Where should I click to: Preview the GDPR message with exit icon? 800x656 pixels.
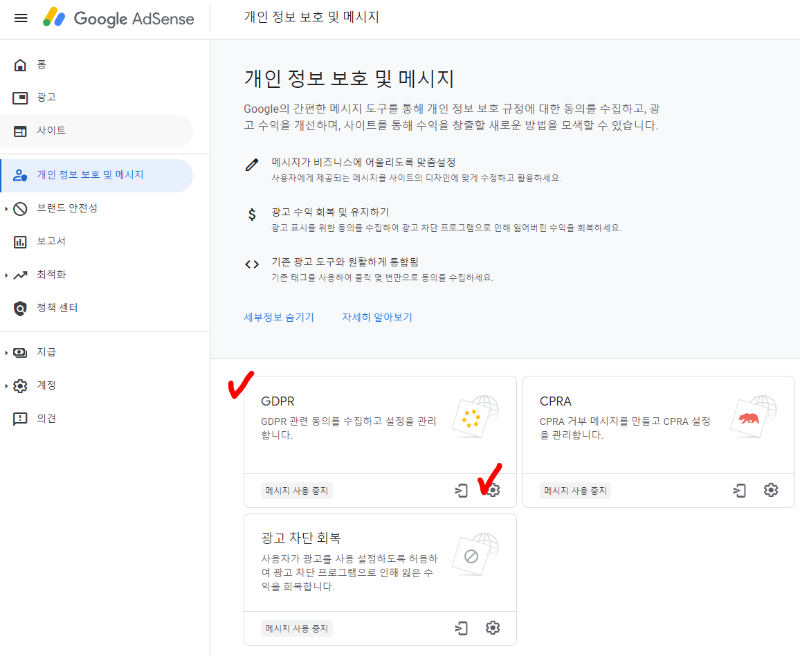[461, 490]
